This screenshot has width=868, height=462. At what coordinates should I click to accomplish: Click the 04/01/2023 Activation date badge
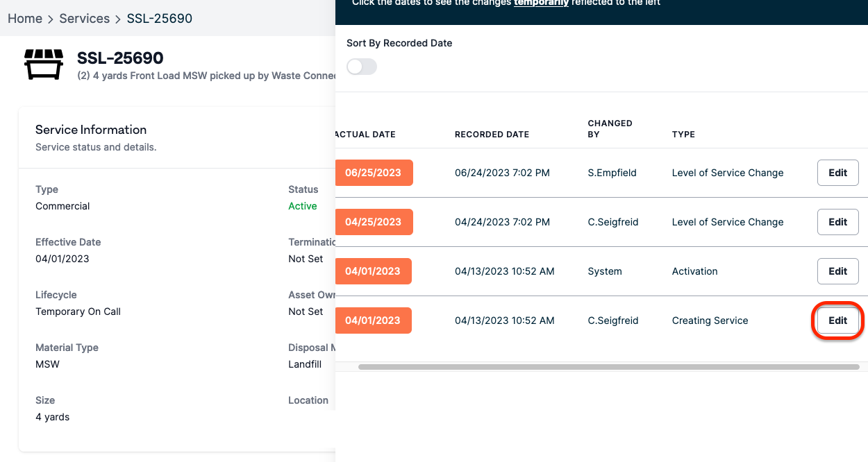pyautogui.click(x=374, y=271)
